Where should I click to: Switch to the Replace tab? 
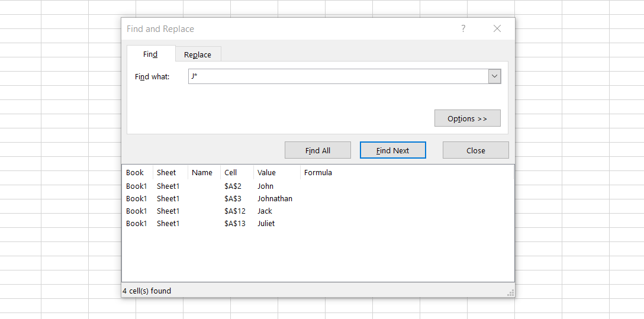[x=198, y=54]
